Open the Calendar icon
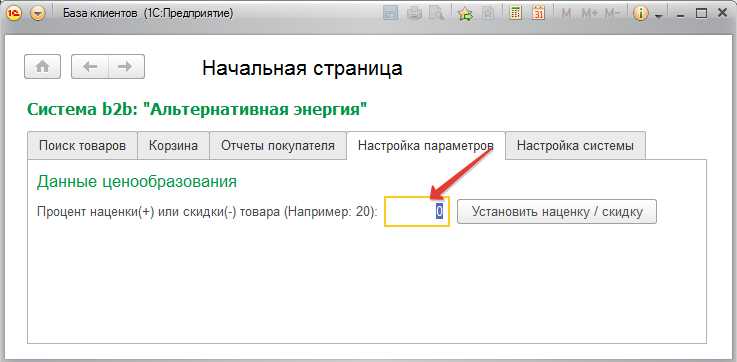Viewport: 737px width, 362px height. pyautogui.click(x=539, y=14)
